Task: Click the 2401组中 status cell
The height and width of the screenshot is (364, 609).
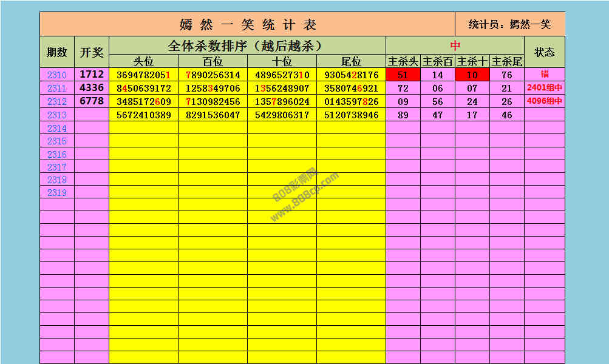Action: click(544, 88)
